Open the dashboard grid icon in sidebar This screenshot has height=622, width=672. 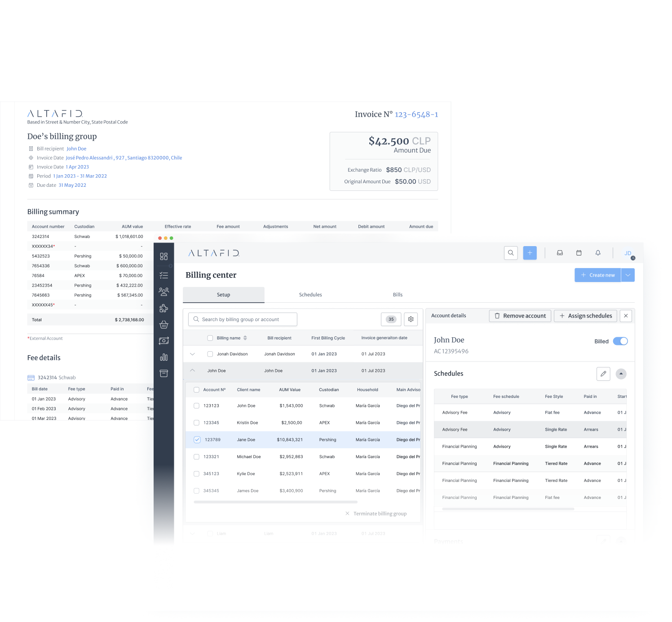click(164, 256)
